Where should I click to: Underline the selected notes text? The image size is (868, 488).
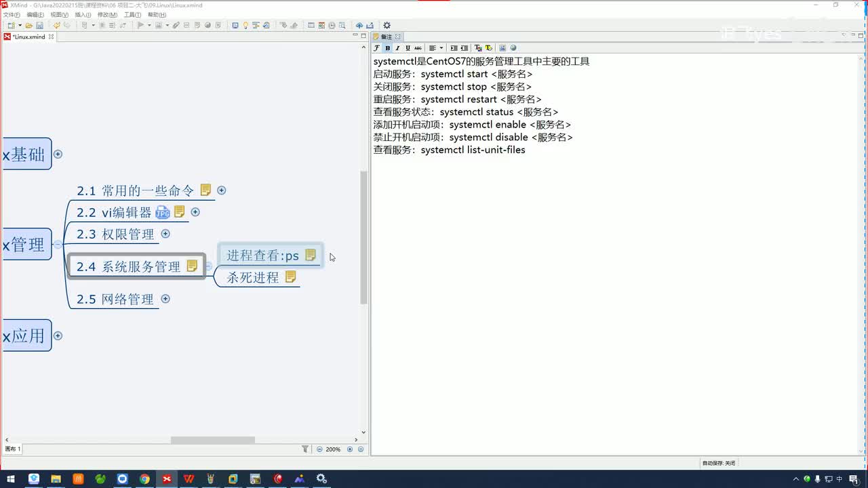[408, 48]
